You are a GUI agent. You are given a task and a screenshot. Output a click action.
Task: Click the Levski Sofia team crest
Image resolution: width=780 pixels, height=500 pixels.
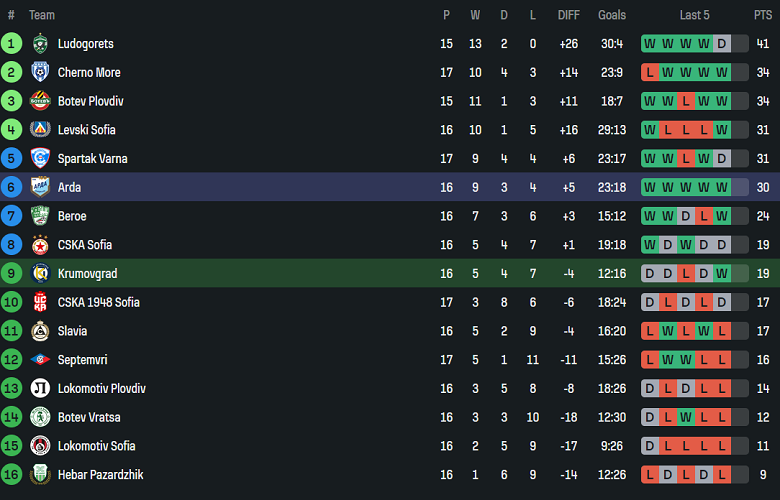pyautogui.click(x=40, y=130)
